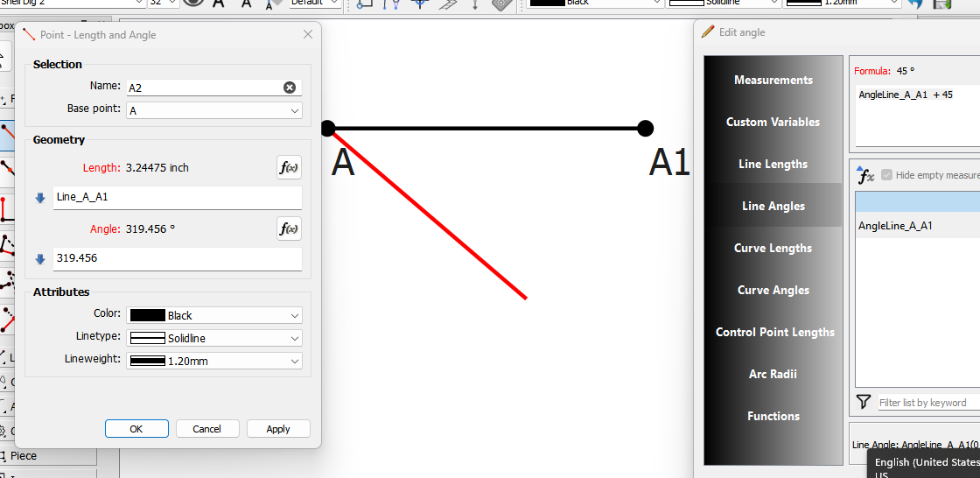Click blue arrow beside Line_A_A1 length formula
Screen dimensions: 980x478
coord(40,198)
